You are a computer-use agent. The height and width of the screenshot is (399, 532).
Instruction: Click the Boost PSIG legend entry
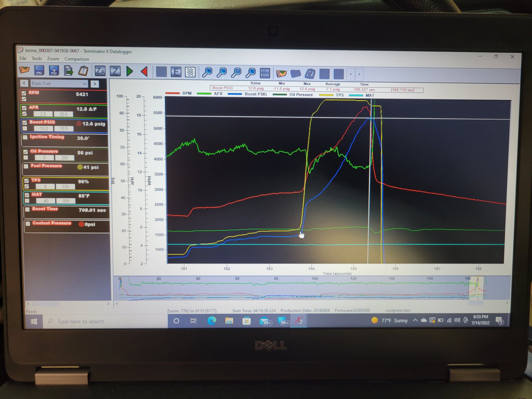tap(247, 94)
